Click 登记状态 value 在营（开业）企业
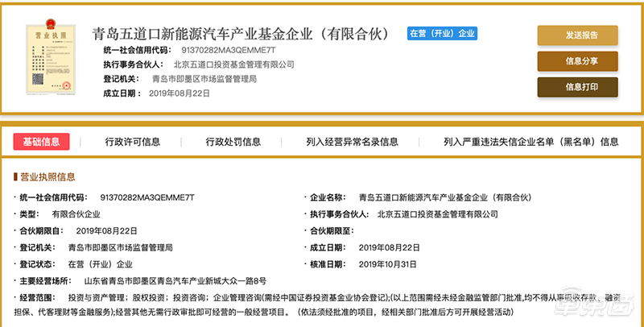 100,264
